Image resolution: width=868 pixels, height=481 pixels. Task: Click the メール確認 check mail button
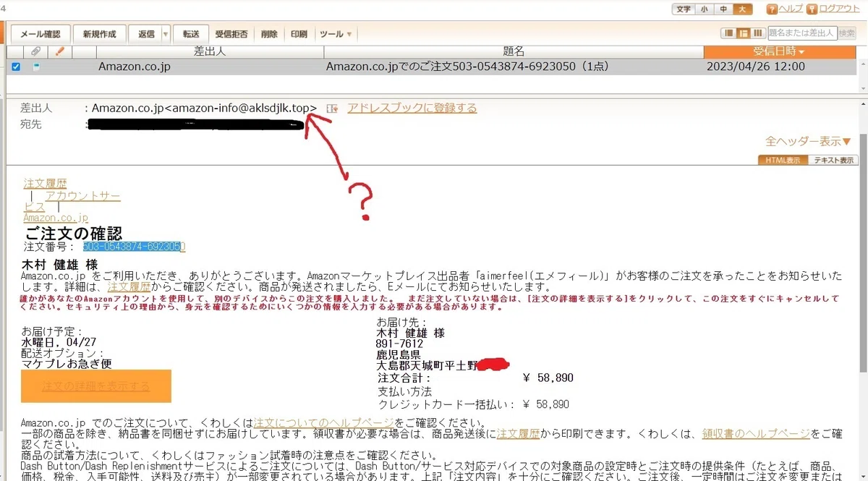pos(41,34)
